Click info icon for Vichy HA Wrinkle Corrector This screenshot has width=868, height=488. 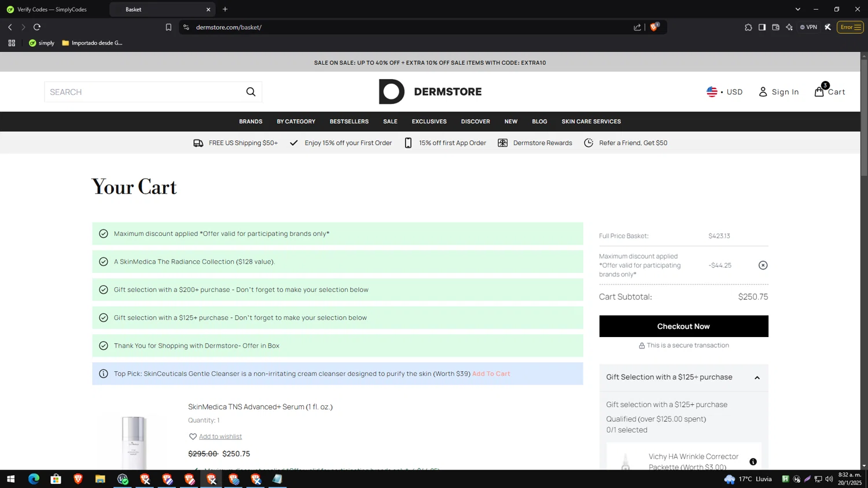click(x=753, y=461)
